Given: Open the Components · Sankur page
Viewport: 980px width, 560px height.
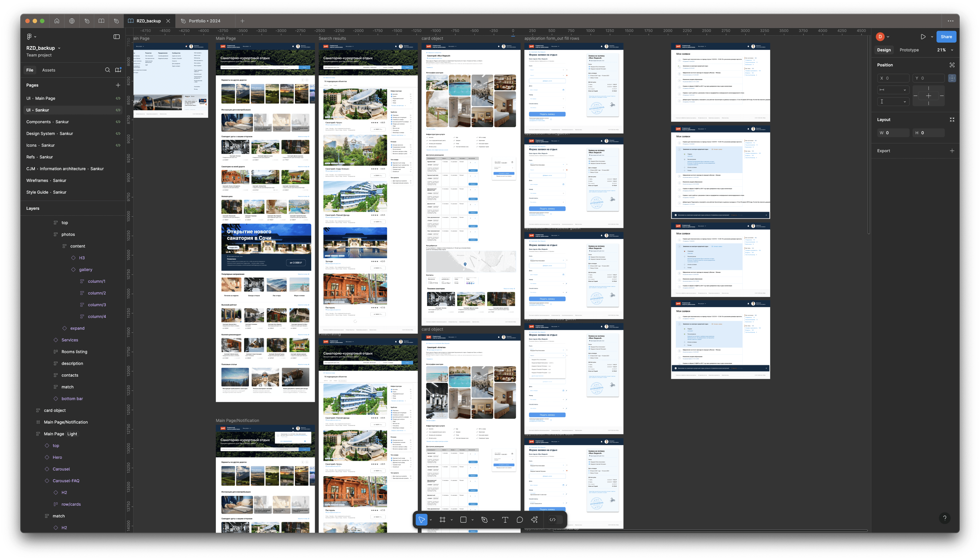Looking at the screenshot, I should click(x=47, y=121).
